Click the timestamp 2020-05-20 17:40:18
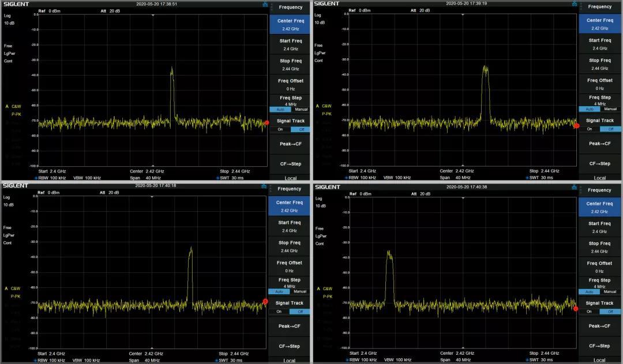Image resolution: width=623 pixels, height=364 pixels. (155, 186)
